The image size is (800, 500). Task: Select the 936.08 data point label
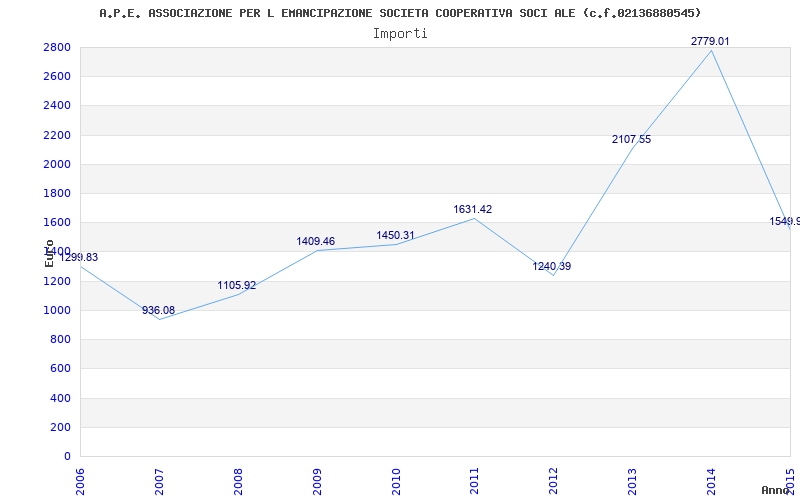158,310
